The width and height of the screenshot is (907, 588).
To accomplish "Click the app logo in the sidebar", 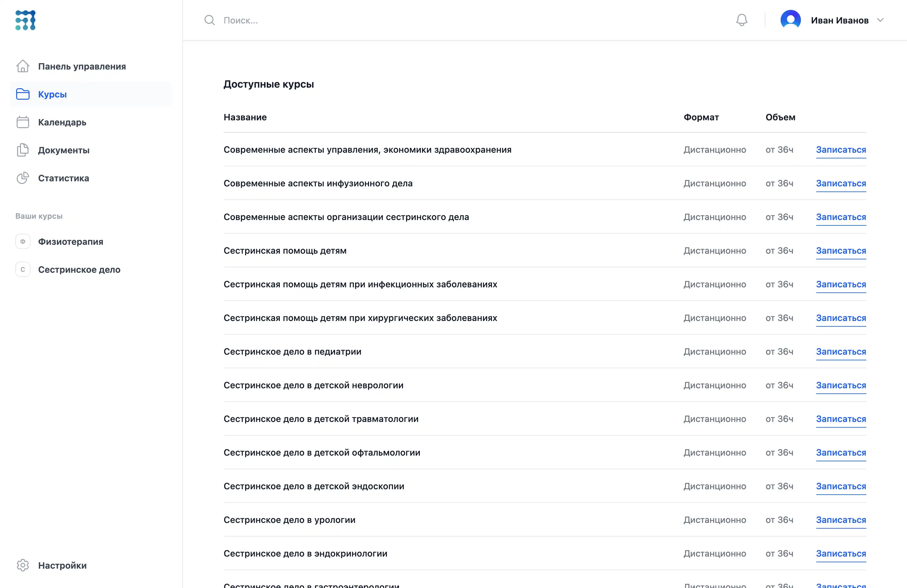I will (25, 20).
